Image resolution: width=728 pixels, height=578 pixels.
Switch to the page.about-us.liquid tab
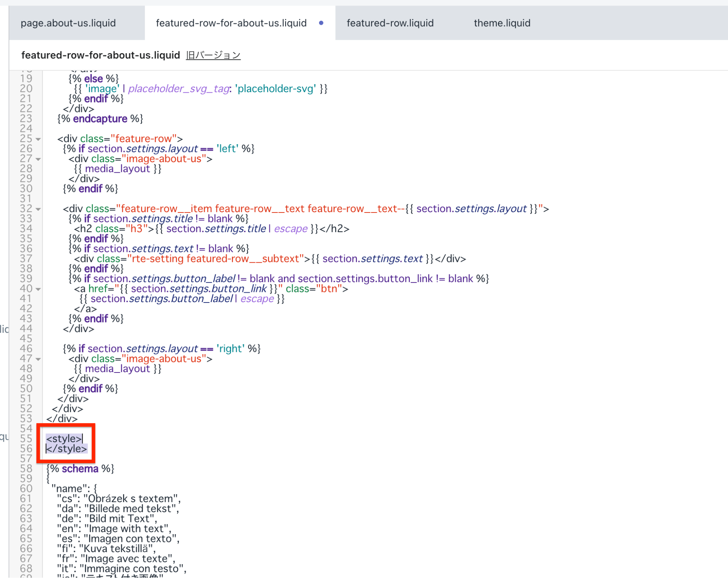point(68,23)
